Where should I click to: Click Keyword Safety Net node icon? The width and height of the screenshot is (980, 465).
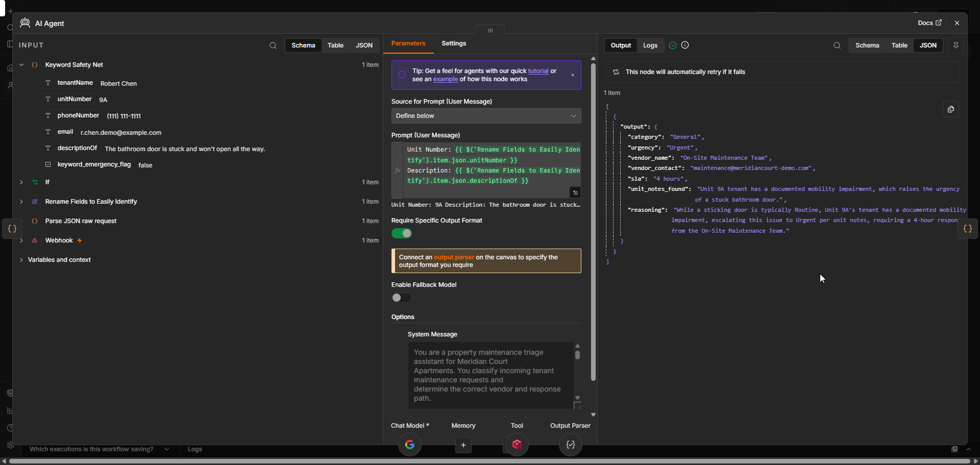coord(35,65)
